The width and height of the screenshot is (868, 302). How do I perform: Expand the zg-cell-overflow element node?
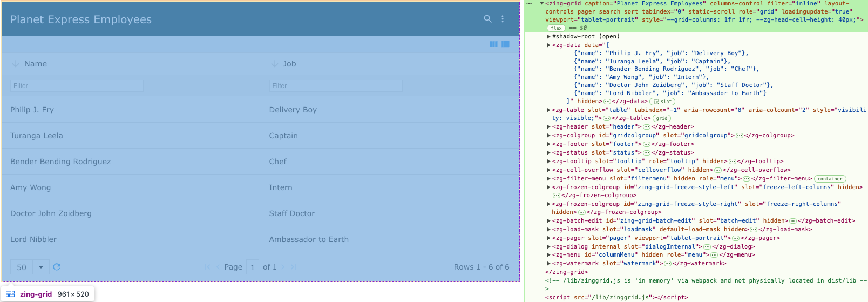549,170
